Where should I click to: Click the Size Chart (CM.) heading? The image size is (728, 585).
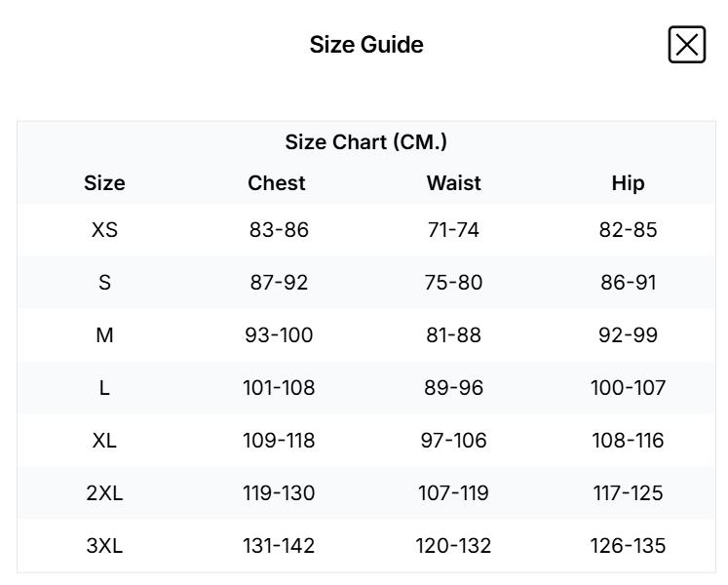coord(366,142)
